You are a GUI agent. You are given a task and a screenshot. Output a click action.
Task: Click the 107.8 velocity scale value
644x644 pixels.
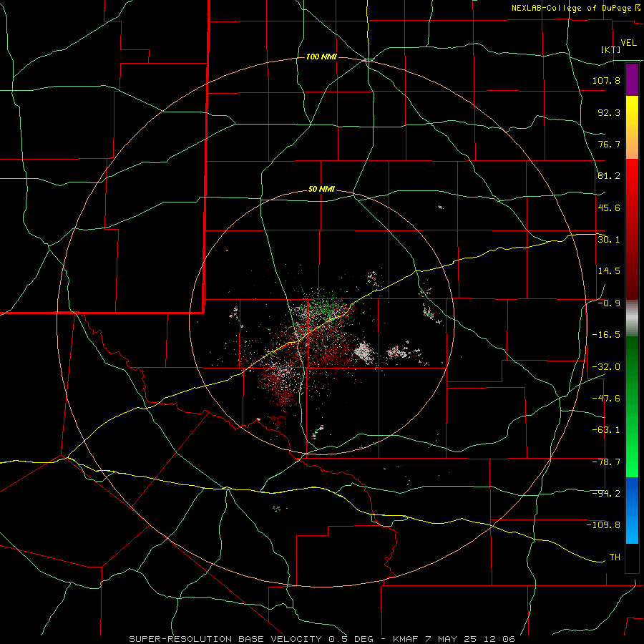(x=606, y=80)
